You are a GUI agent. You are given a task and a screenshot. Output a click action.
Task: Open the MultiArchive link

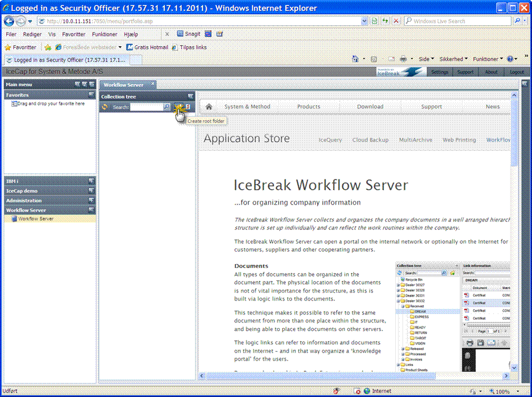[415, 140]
